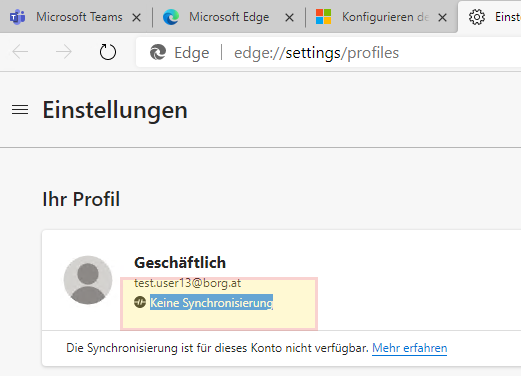Click the Geschäftlich profile name
This screenshot has height=376, width=521.
pyautogui.click(x=180, y=263)
